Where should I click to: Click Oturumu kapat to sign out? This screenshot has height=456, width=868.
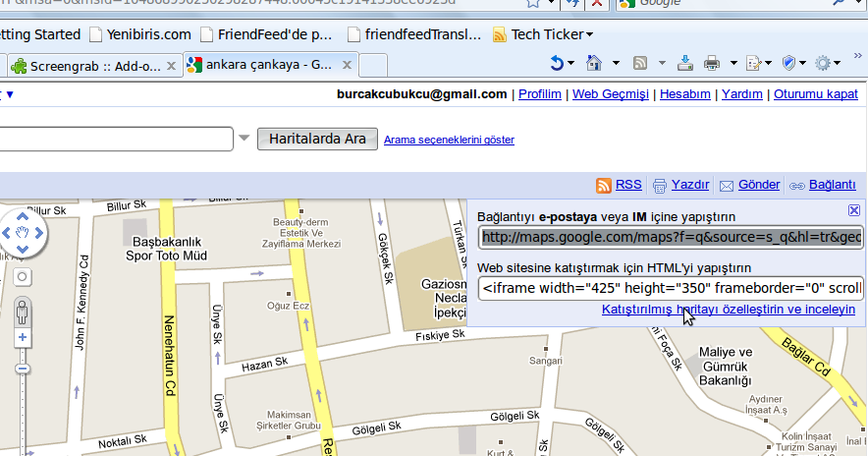coord(816,94)
